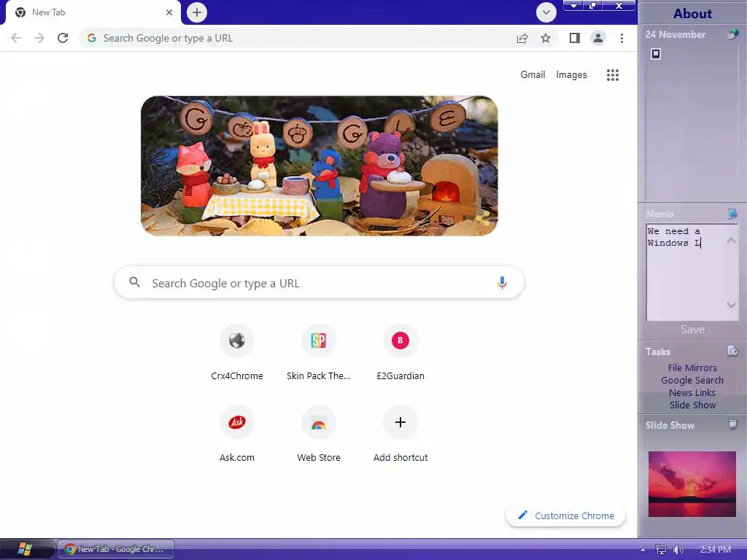Select Chrome New Tab taskbar button
This screenshot has height=560, width=747.
point(116,549)
